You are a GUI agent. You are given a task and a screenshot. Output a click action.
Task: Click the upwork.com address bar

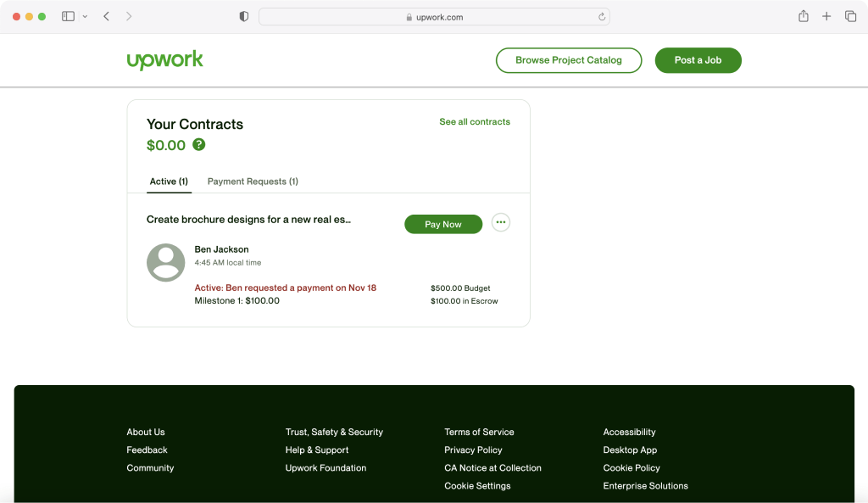pos(434,16)
